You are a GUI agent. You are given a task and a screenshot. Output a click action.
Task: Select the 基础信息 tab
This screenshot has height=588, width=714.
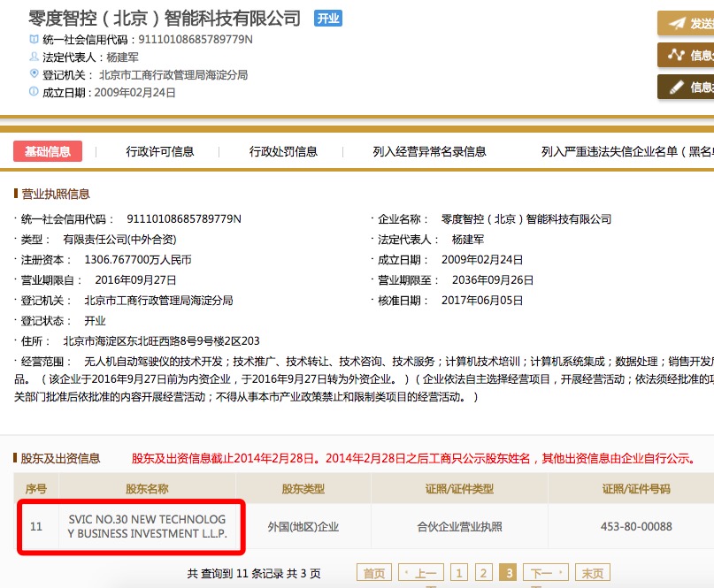(48, 151)
